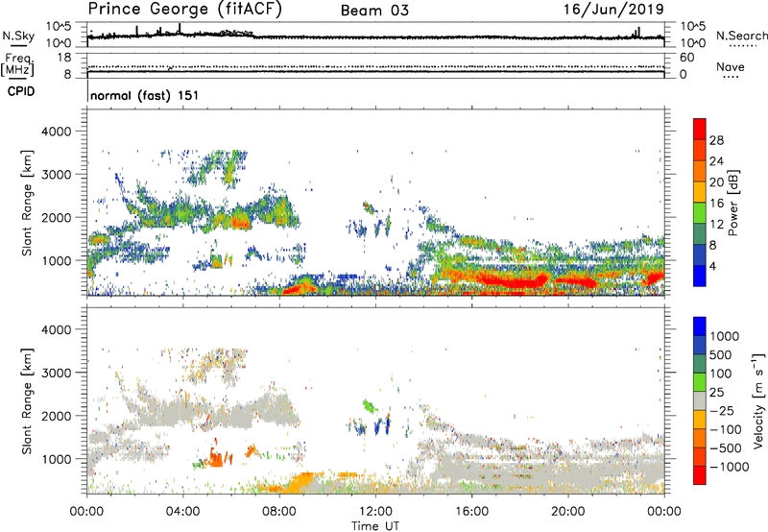The width and height of the screenshot is (768, 532).
Task: Click the 'N.Sky' legend label
Action: coord(18,36)
